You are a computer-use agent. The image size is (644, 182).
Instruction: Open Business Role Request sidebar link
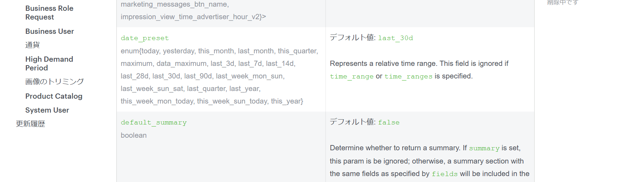click(49, 13)
